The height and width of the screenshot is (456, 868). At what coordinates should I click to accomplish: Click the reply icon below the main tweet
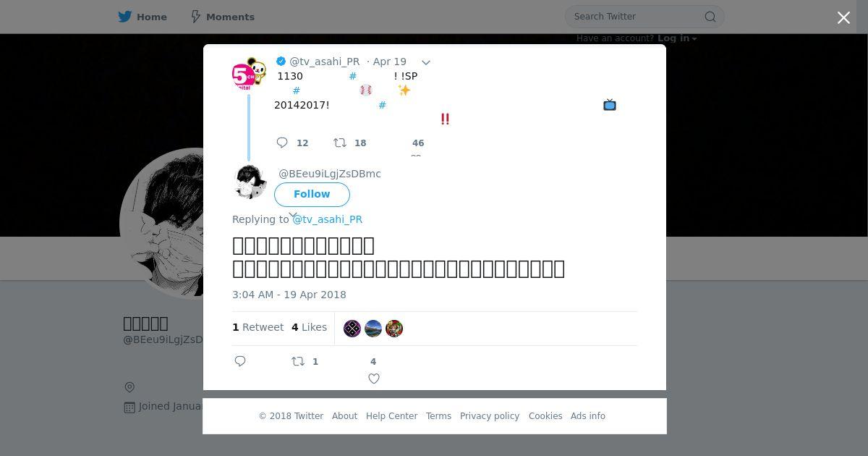(x=240, y=361)
